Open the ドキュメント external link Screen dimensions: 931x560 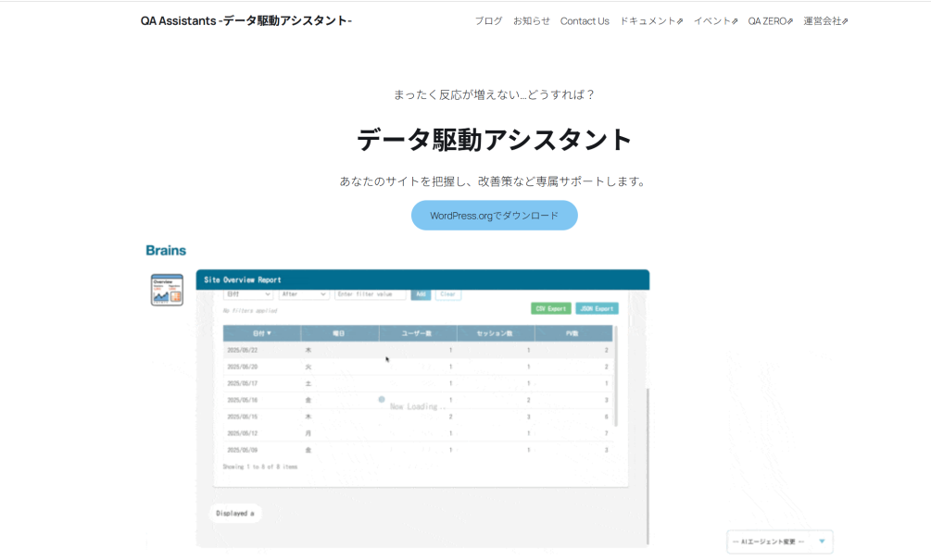coord(650,21)
